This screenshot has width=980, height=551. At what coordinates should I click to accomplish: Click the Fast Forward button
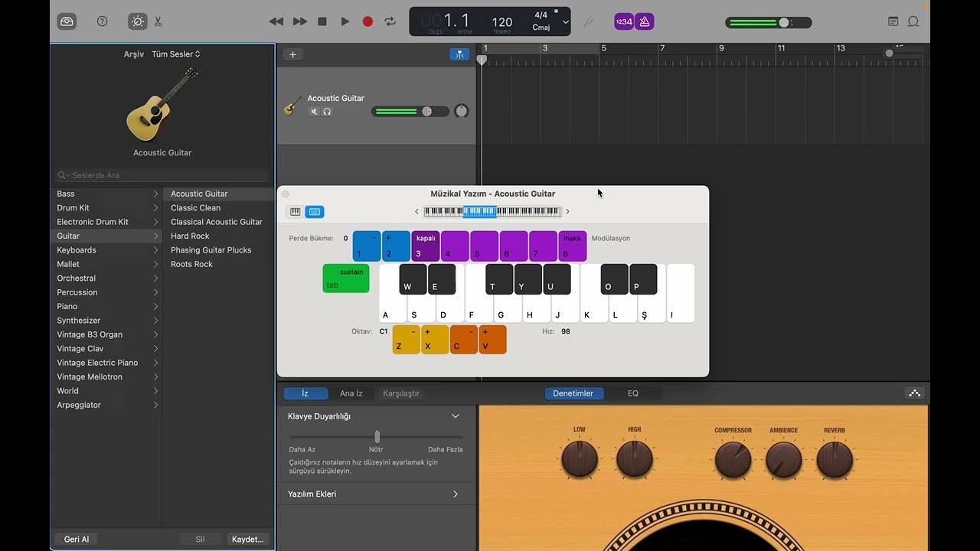tap(300, 21)
